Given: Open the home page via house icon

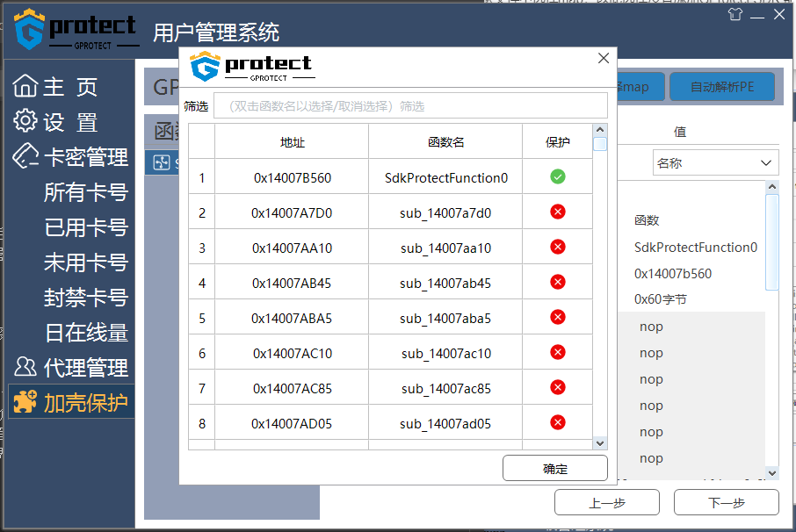Looking at the screenshot, I should (x=25, y=86).
